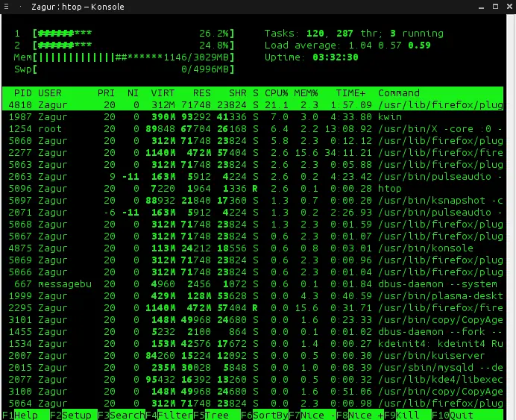The image size is (516, 420).
Task: Select the kuiserver process row
Action: [x=253, y=356]
